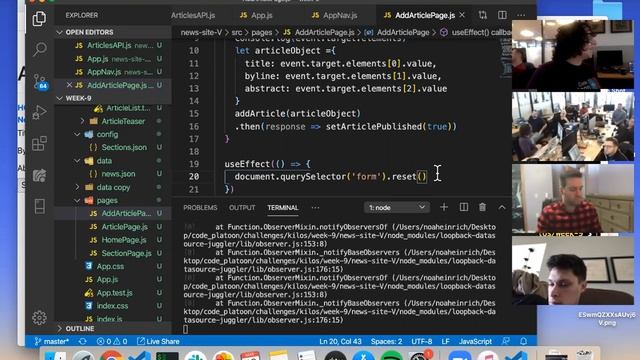
Task: Open the Explorer view in activity bar
Action: point(39,19)
